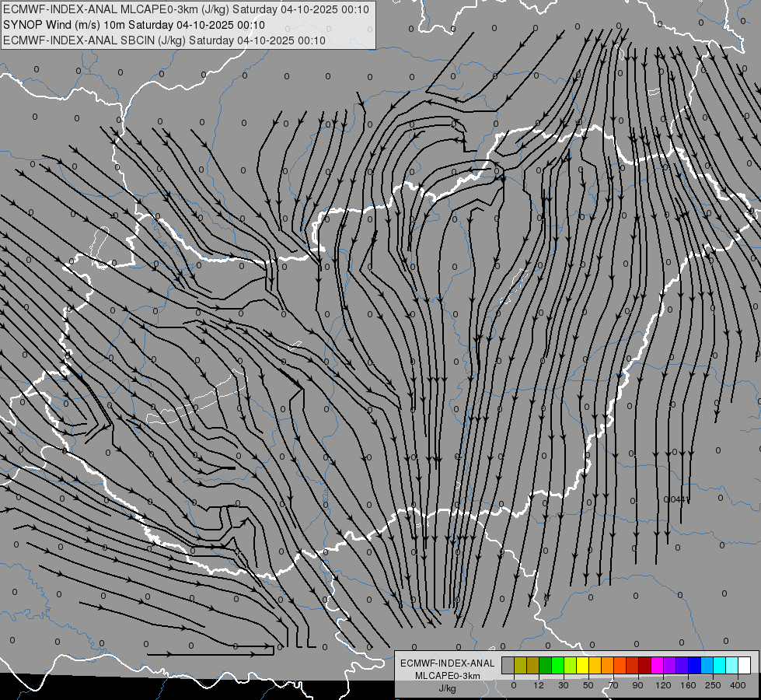This screenshot has height=700, width=761.
Task: Select the pure blue legend swatch
Action: pyautogui.click(x=694, y=665)
